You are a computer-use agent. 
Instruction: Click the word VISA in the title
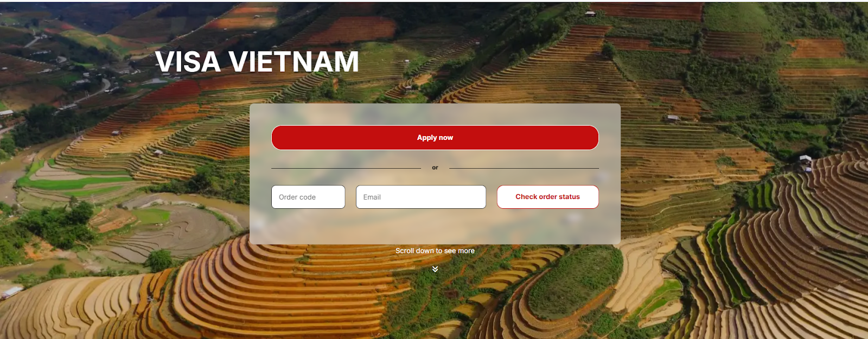[x=188, y=61]
